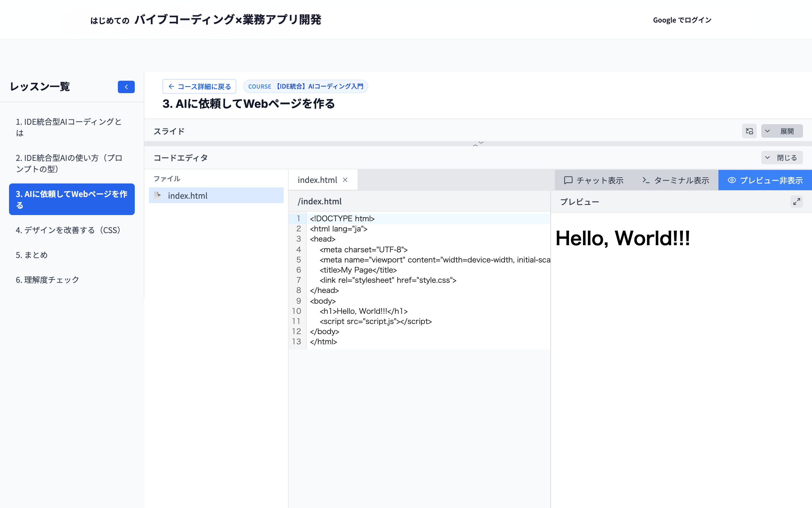Show the terminal panel
The width and height of the screenshot is (812, 508).
coord(676,180)
